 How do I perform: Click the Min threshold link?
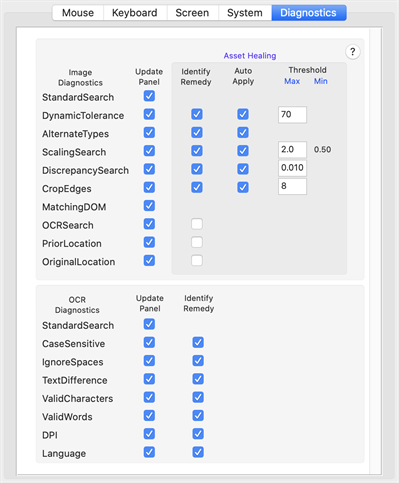click(x=321, y=81)
